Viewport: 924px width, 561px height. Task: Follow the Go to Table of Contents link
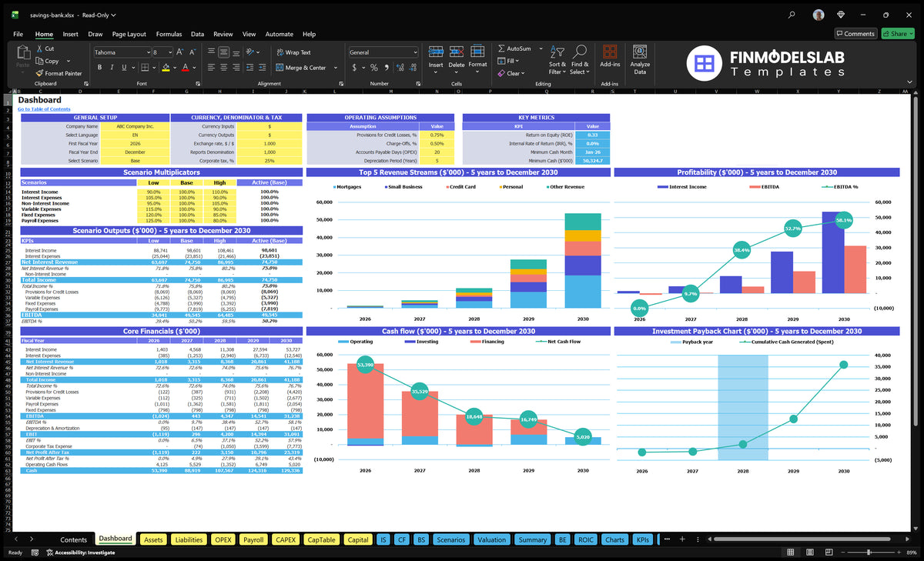44,109
